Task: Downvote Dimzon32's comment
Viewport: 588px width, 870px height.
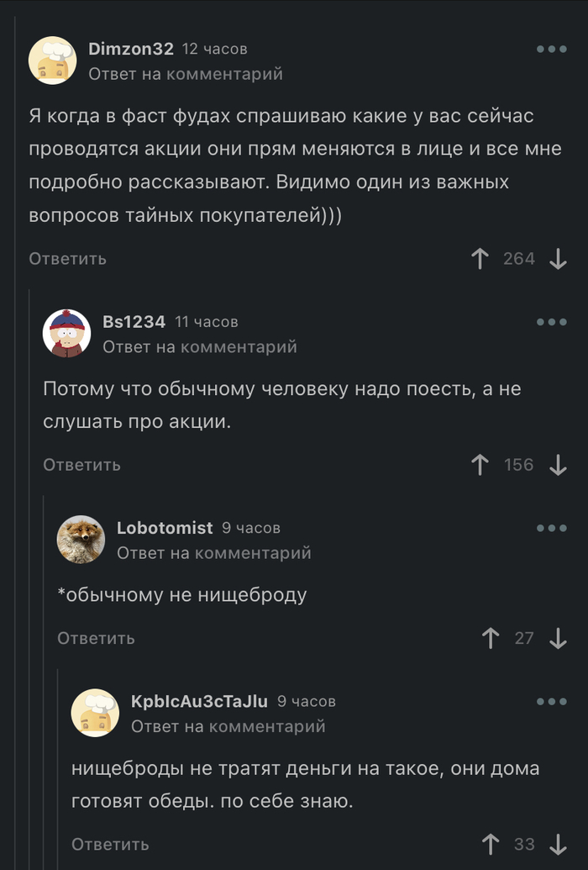Action: coord(558,259)
